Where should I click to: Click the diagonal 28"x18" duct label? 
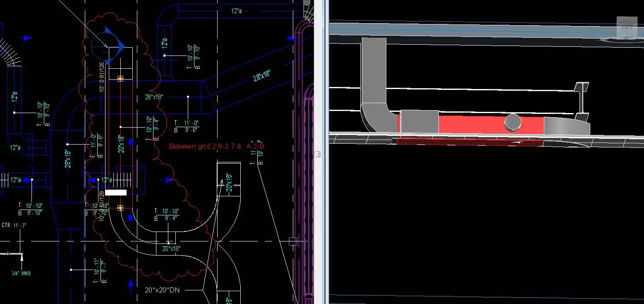[x=261, y=76]
